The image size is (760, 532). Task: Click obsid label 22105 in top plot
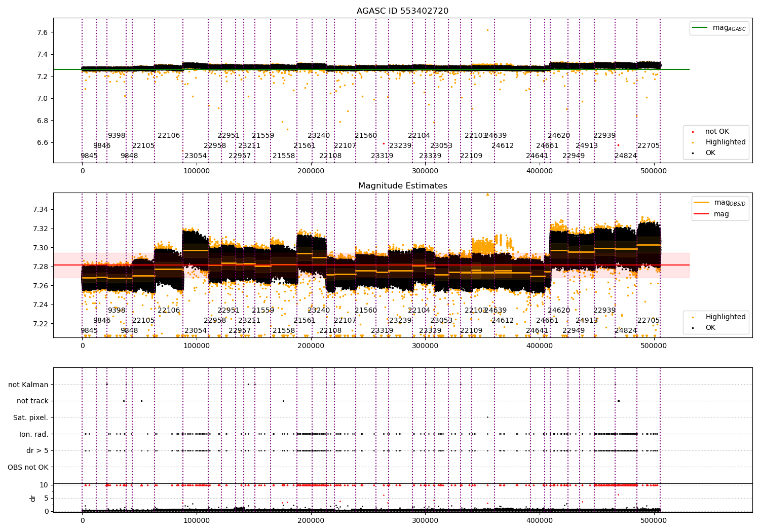143,146
